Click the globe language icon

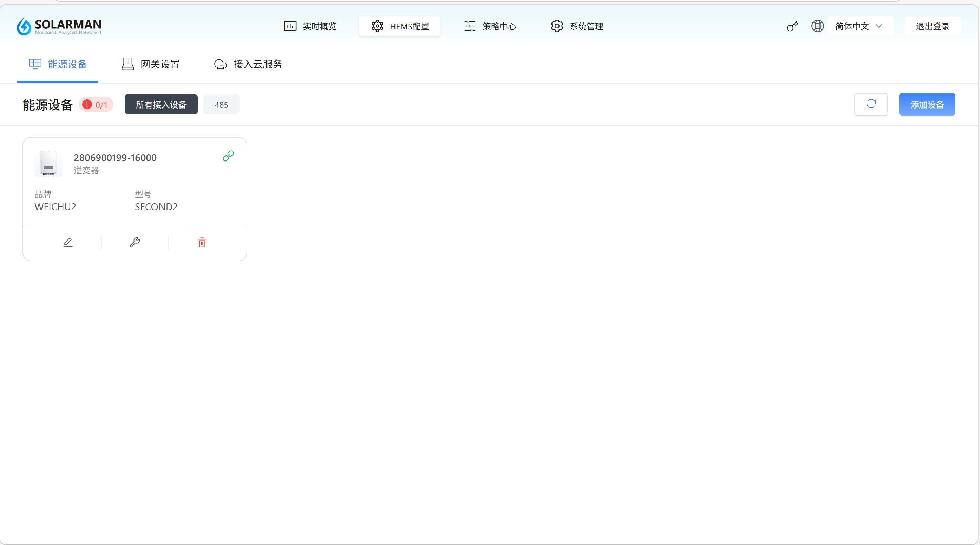pos(817,26)
